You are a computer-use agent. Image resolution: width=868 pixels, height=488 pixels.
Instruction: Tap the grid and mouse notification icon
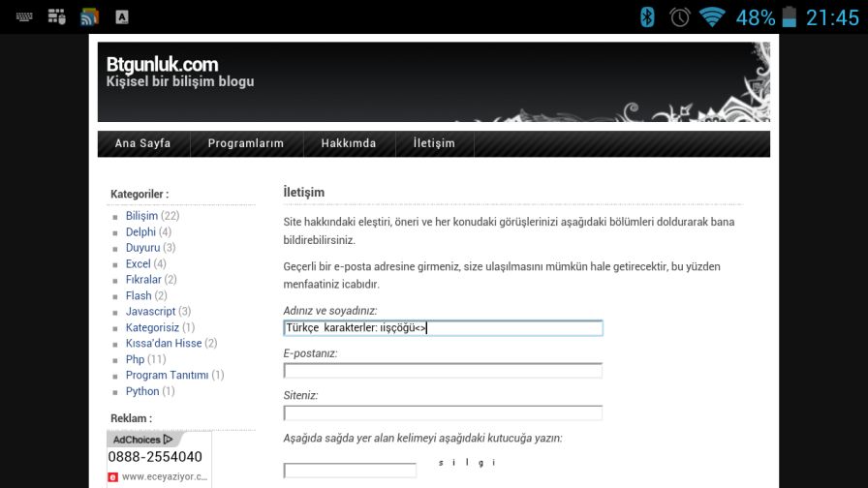(x=56, y=17)
